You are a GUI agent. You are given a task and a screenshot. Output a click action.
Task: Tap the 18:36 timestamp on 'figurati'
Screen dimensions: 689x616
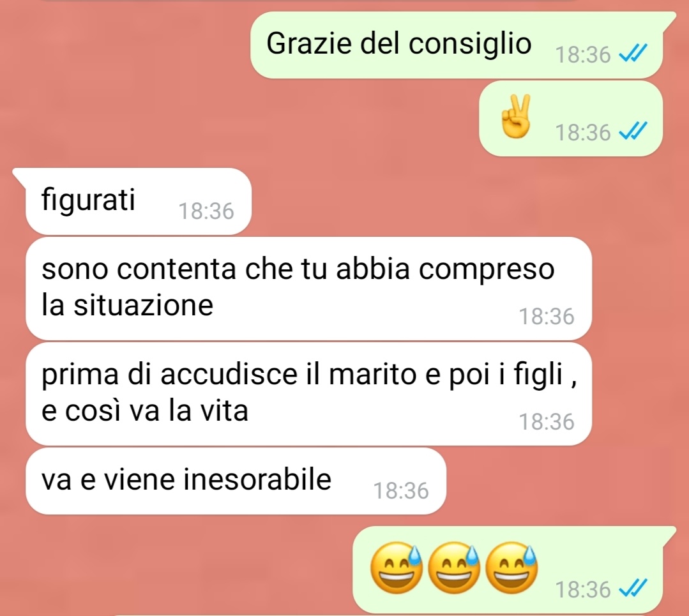206,211
